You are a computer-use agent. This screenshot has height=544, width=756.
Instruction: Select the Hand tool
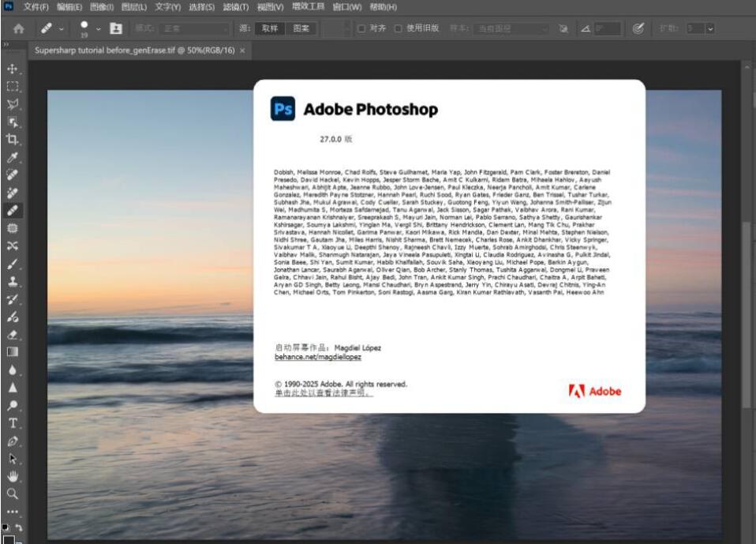(13, 476)
